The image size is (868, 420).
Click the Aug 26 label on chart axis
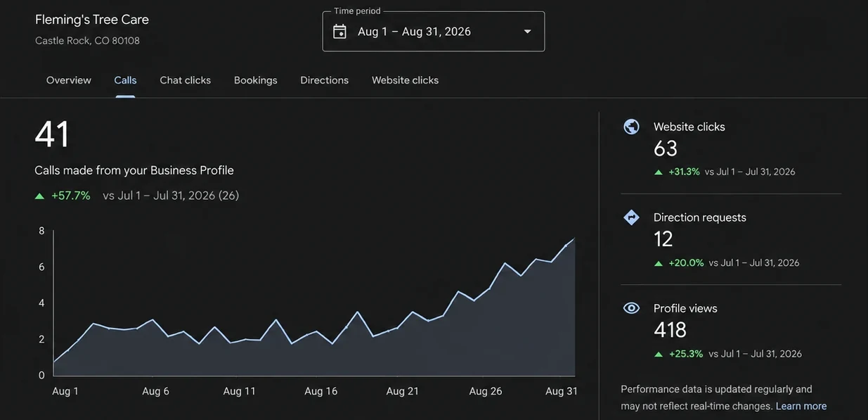point(486,391)
